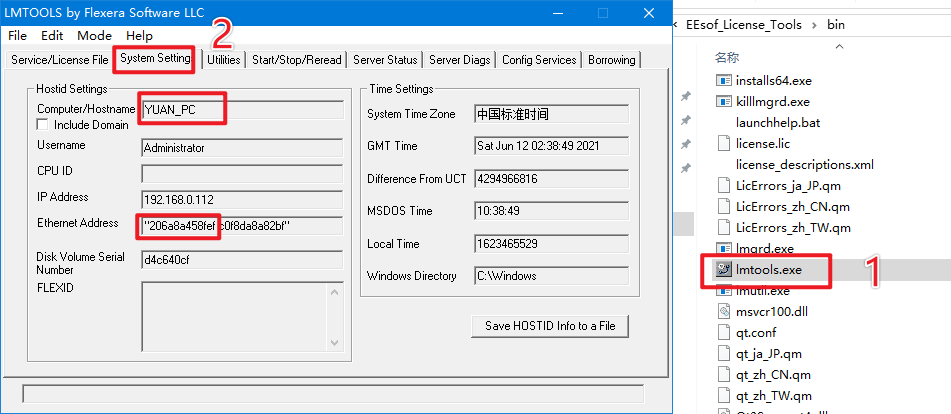Open the Start/Stop/Reread tab
Image resolution: width=951 pixels, height=414 pixels.
pos(297,59)
